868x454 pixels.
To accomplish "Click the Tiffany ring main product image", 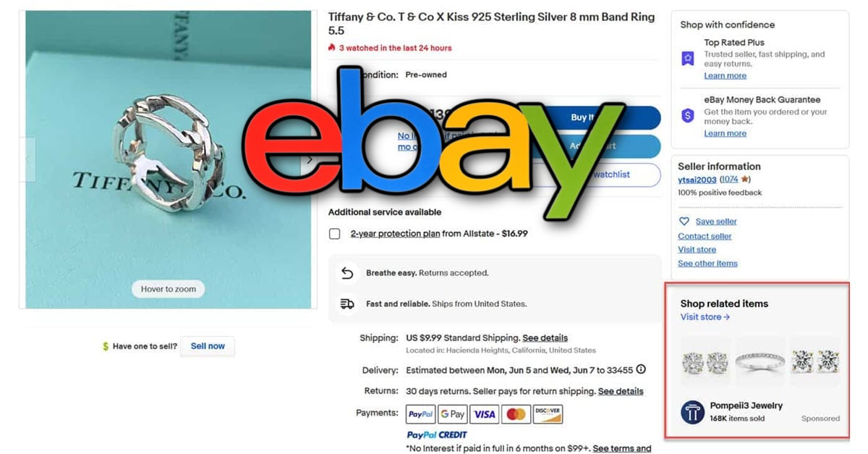I will [168, 159].
